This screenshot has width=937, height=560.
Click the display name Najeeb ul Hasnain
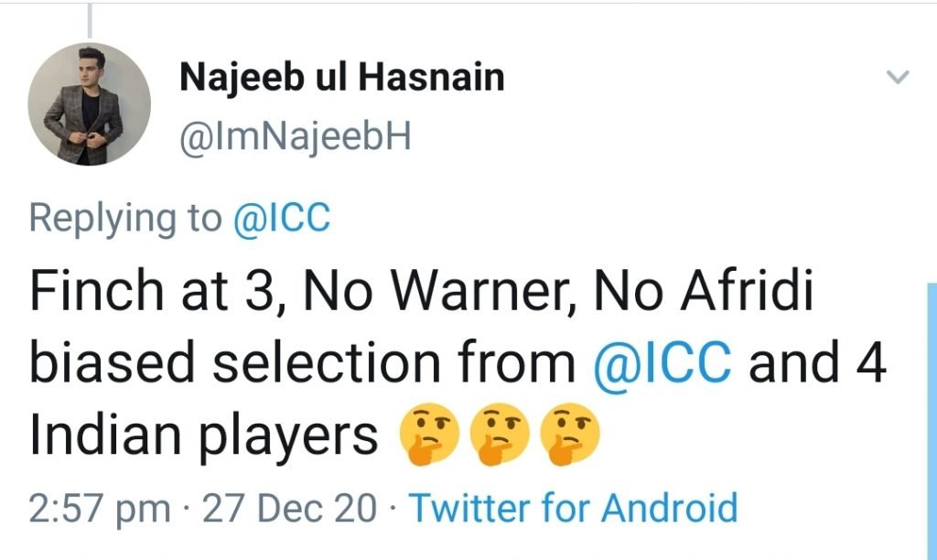tap(341, 78)
